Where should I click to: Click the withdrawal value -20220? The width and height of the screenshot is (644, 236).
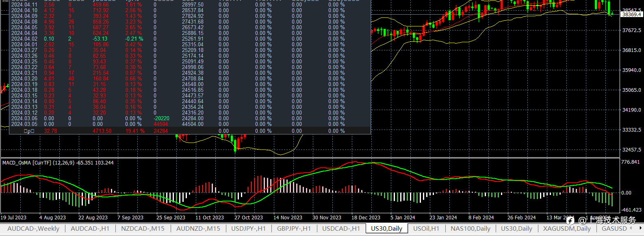[x=161, y=119]
